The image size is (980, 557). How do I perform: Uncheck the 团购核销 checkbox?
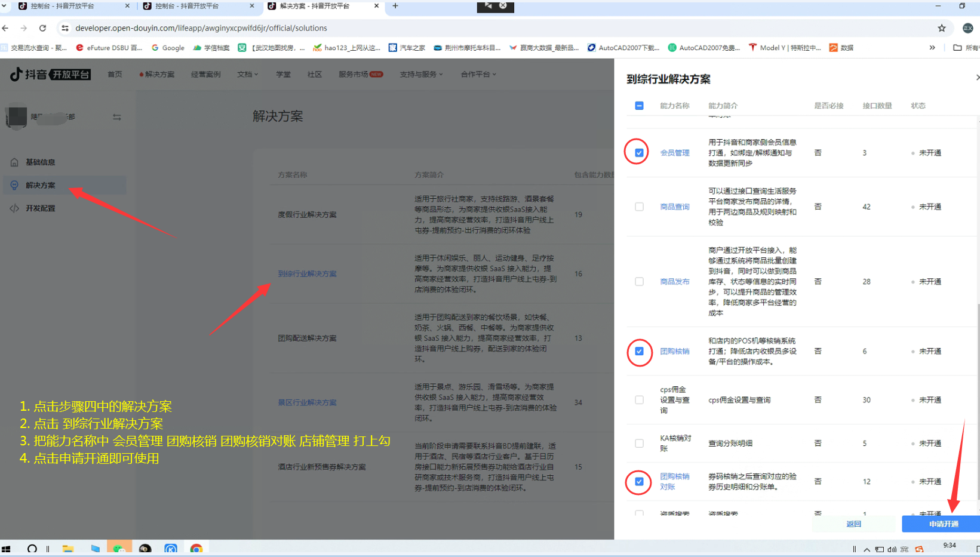pos(639,351)
